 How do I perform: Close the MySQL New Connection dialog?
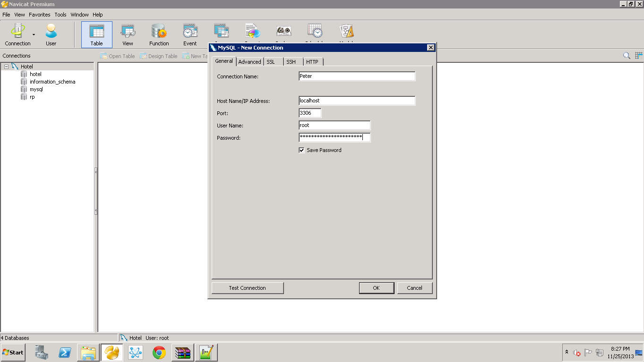tap(430, 48)
